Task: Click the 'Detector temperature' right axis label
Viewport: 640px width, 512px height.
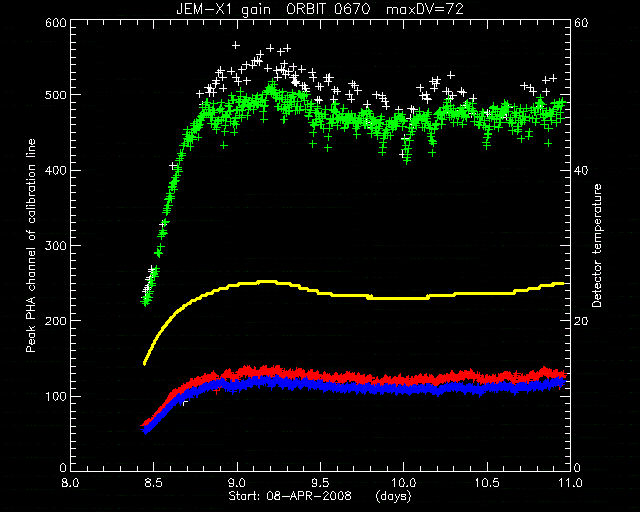Action: (x=597, y=246)
